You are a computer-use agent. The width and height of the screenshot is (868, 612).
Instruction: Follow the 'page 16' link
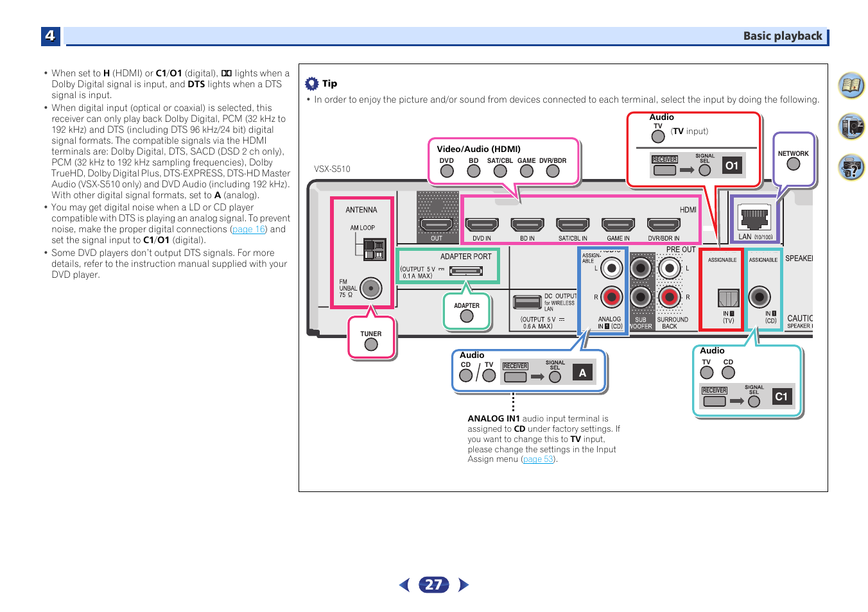click(x=248, y=229)
